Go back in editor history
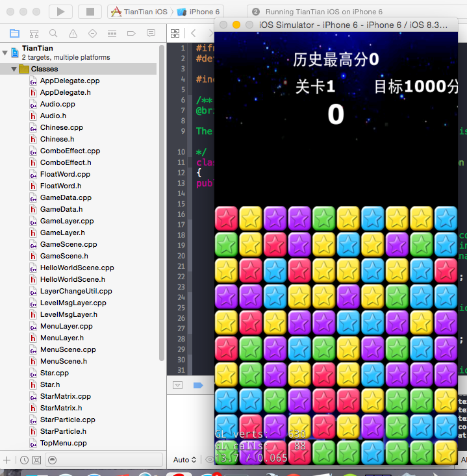This screenshot has height=476, width=467. tap(194, 33)
